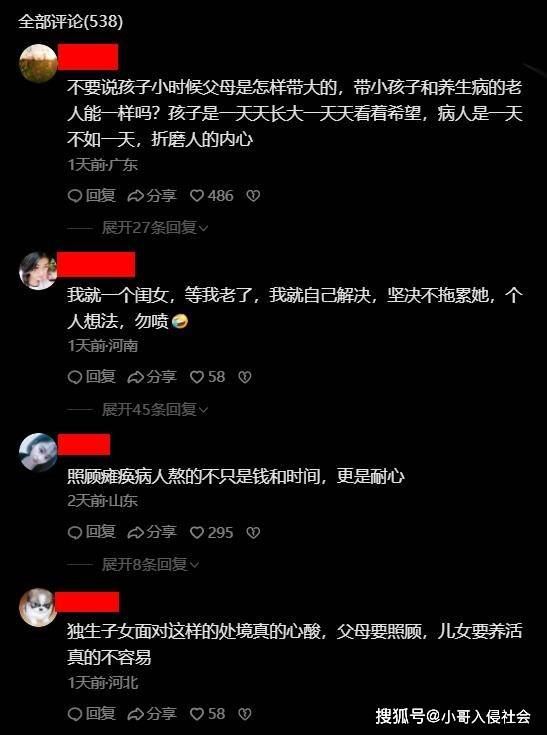Expand 展开27条回复 replies
Screen dimensions: 547x735
[155, 228]
